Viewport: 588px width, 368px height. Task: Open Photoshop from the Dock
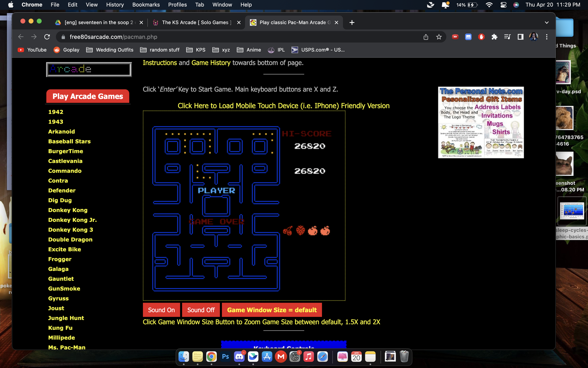(225, 357)
